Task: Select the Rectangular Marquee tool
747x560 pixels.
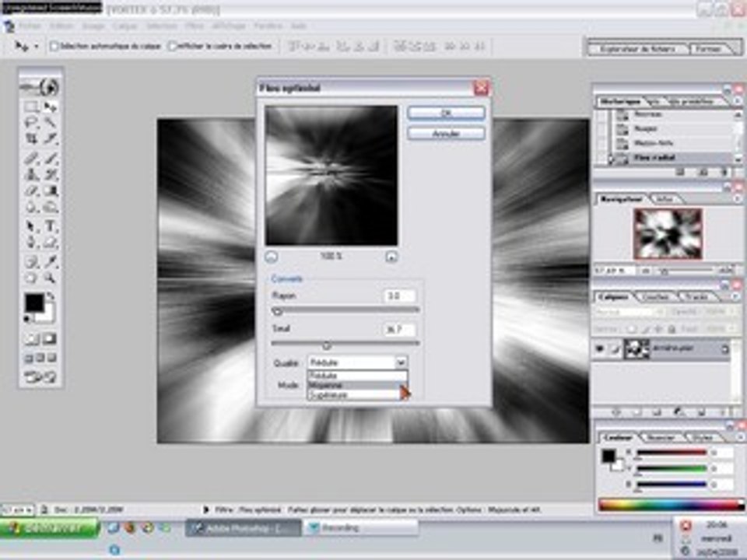Action: 31,107
